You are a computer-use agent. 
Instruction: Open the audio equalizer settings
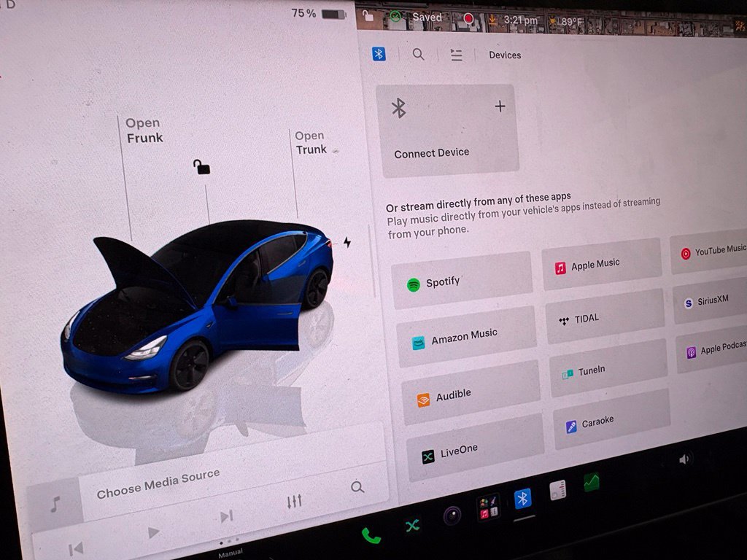click(x=294, y=501)
